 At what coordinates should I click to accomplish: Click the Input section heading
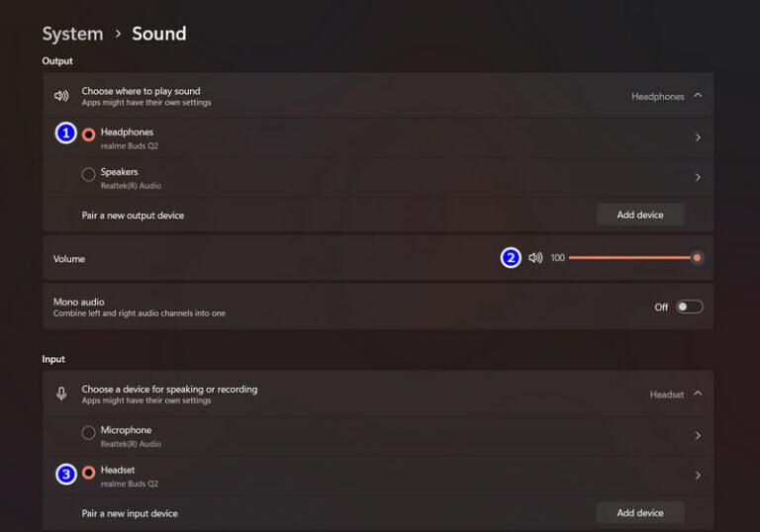coord(53,359)
